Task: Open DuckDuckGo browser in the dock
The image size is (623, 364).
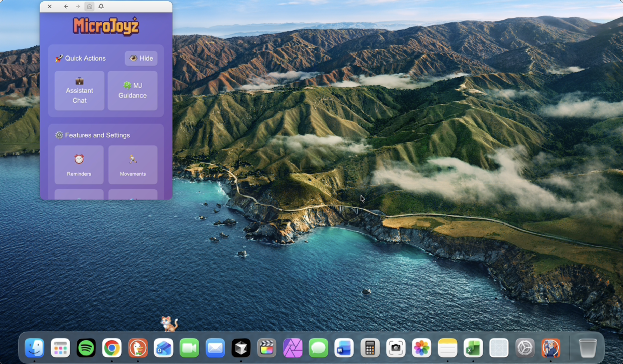Action: pyautogui.click(x=138, y=348)
